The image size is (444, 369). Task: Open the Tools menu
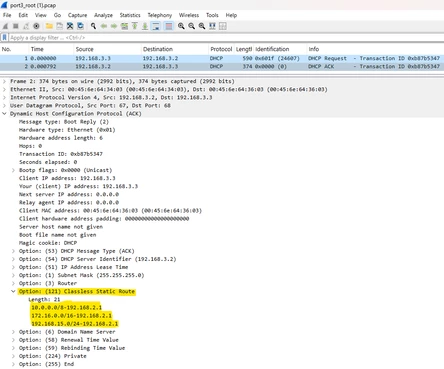coord(212,15)
